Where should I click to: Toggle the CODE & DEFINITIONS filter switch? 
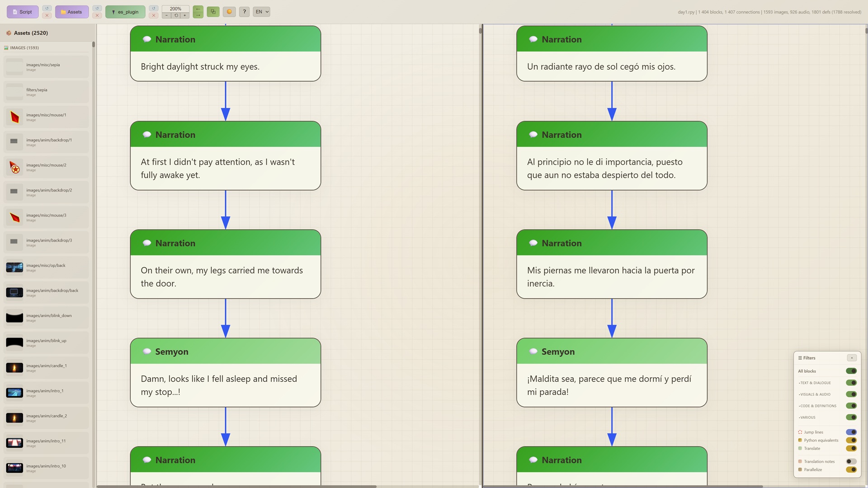(x=851, y=406)
